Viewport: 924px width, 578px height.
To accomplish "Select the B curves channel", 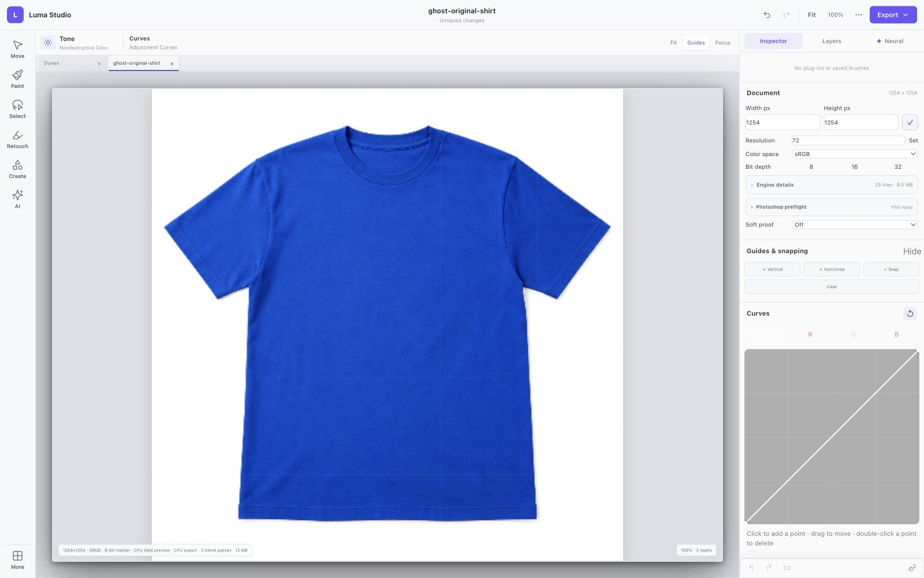I will pos(896,335).
